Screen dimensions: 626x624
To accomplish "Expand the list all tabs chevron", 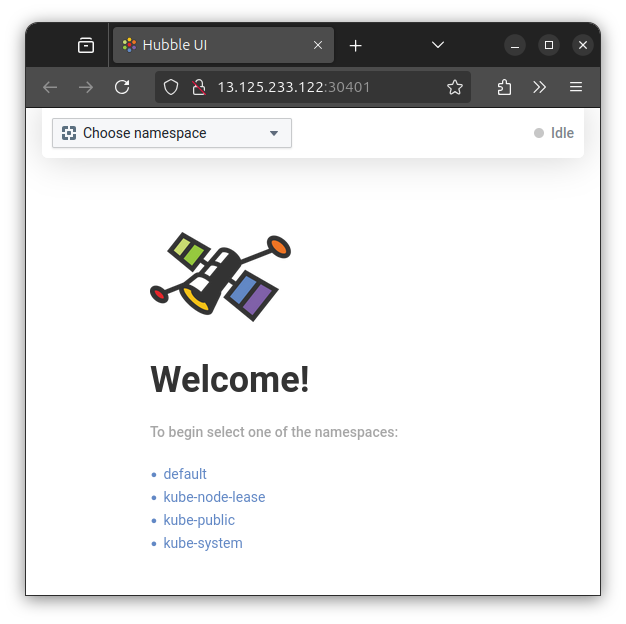I will point(438,45).
